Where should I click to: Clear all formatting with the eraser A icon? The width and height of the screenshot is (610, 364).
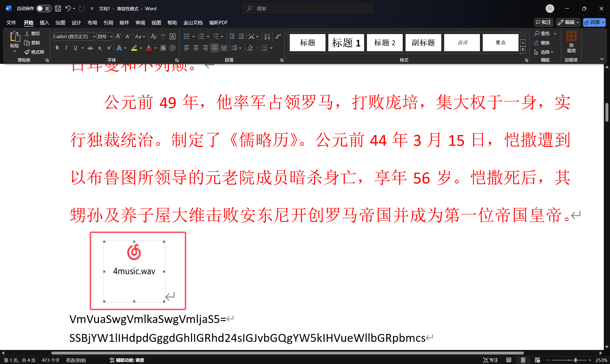154,36
